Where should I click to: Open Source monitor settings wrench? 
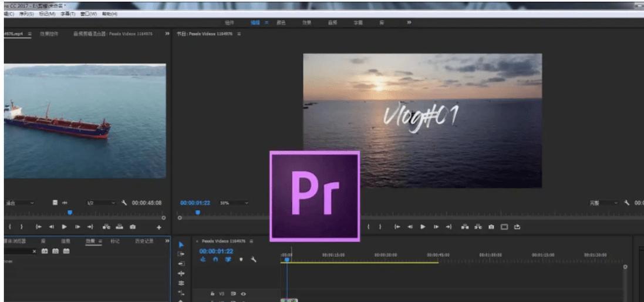click(x=124, y=203)
